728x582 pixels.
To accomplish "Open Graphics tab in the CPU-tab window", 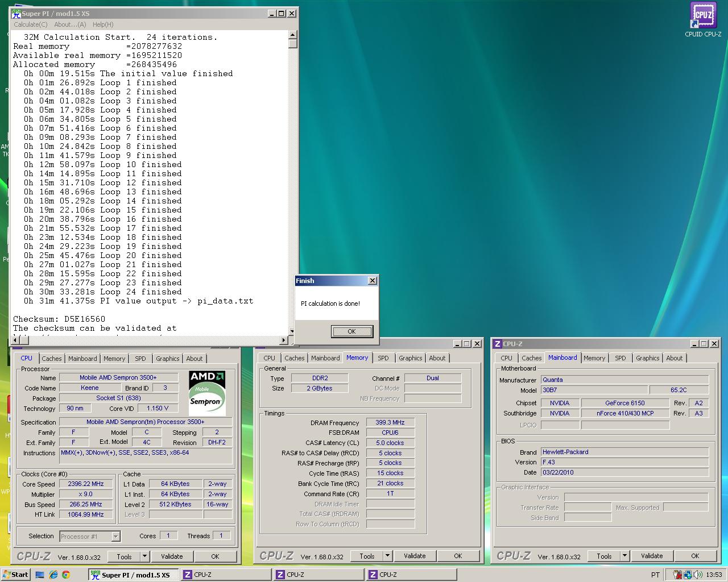I will (x=168, y=359).
